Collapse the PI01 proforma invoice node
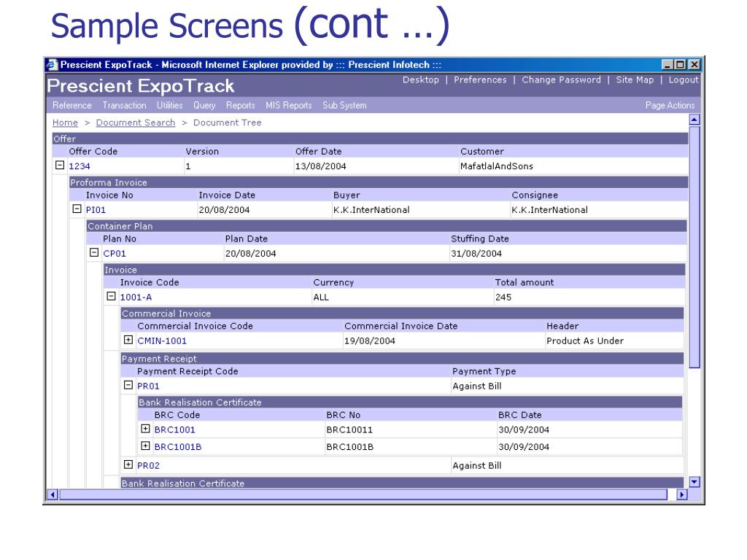747x560 pixels. click(77, 209)
